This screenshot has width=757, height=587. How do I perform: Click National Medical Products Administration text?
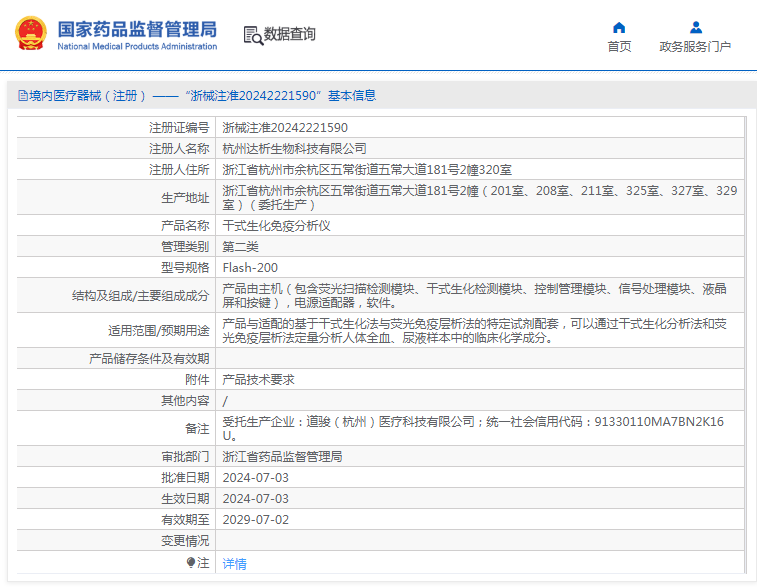point(137,46)
